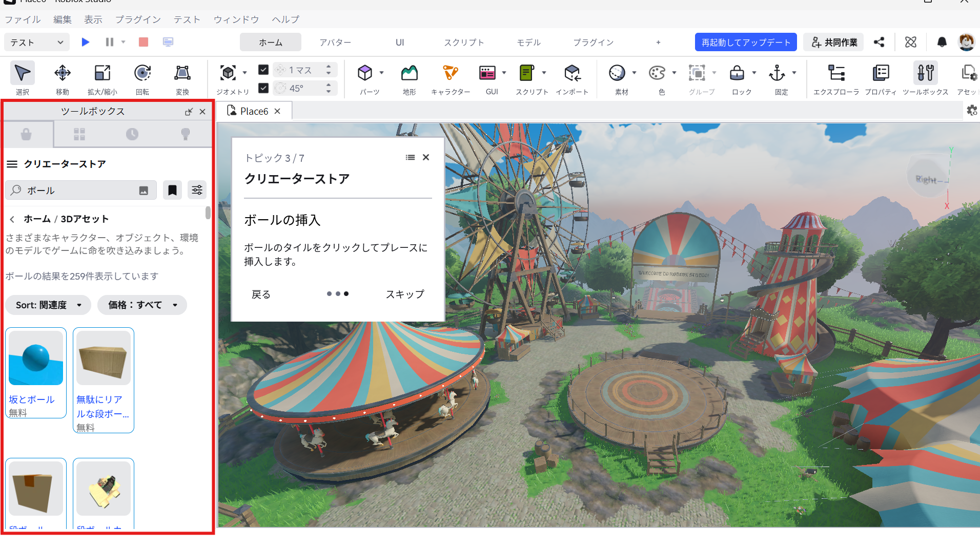Select the 選択 (Select) tool
Image resolution: width=980 pixels, height=550 pixels.
pyautogui.click(x=22, y=78)
